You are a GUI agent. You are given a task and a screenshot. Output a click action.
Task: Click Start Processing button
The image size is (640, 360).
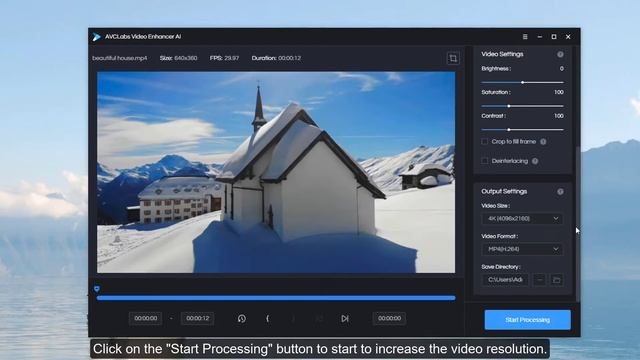coord(527,320)
